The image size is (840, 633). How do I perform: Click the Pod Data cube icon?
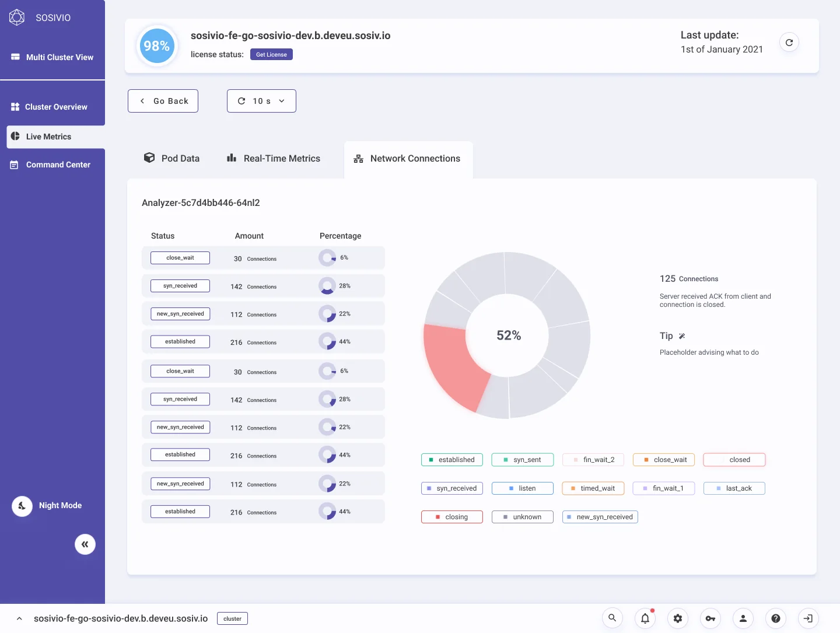pos(149,158)
